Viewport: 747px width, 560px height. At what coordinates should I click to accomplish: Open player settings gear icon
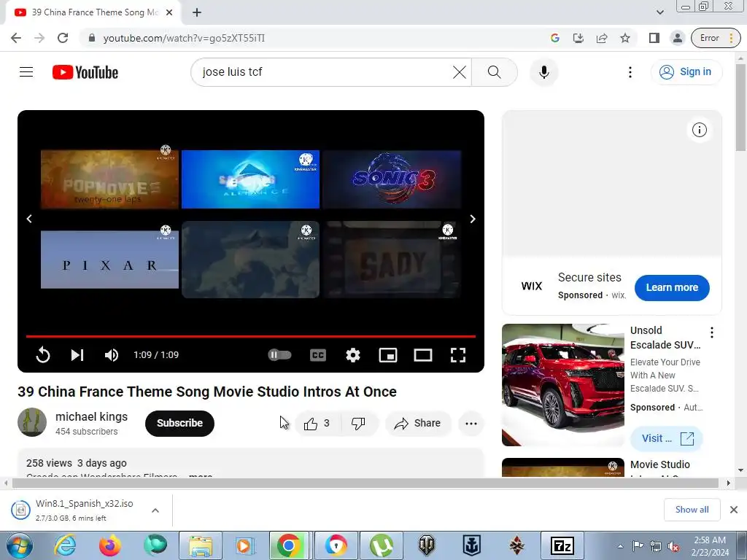pos(353,355)
